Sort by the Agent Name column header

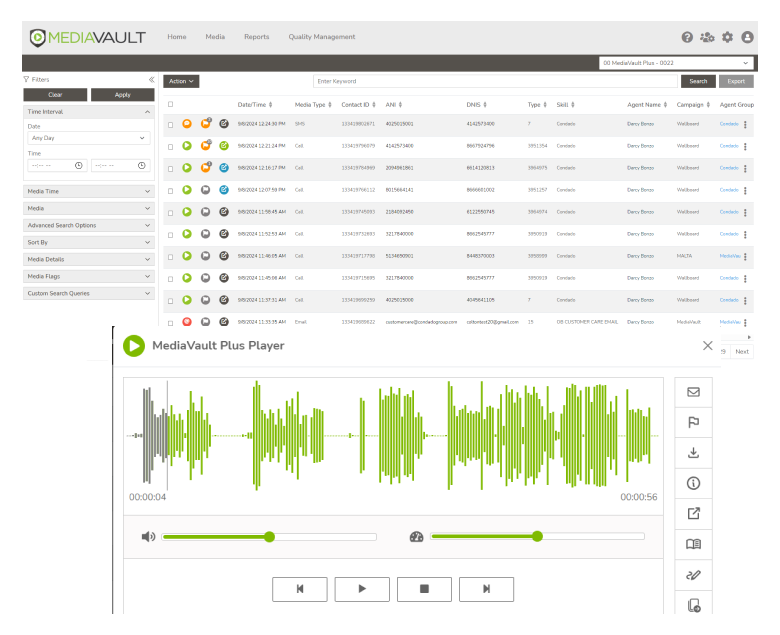pos(647,105)
